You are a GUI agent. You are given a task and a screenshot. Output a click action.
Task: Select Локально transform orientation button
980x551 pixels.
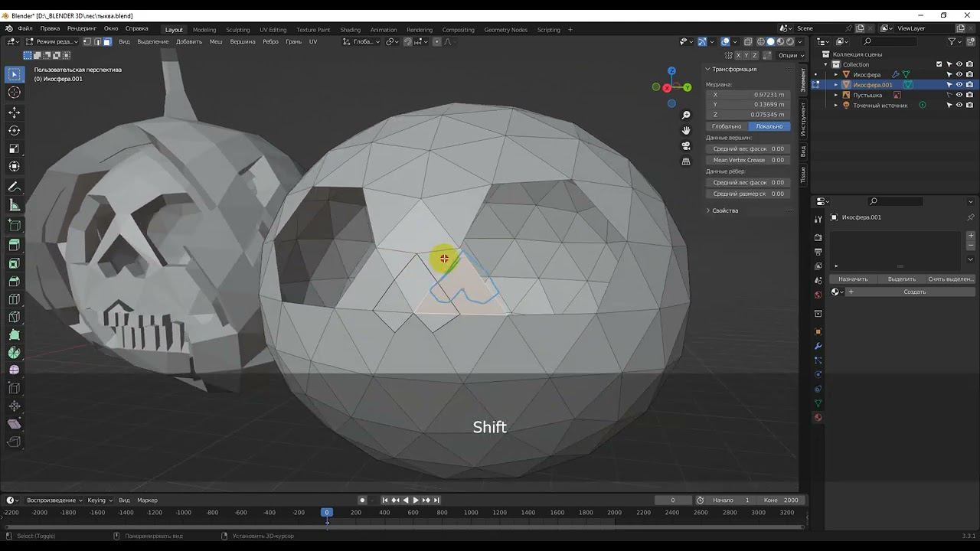coord(769,126)
